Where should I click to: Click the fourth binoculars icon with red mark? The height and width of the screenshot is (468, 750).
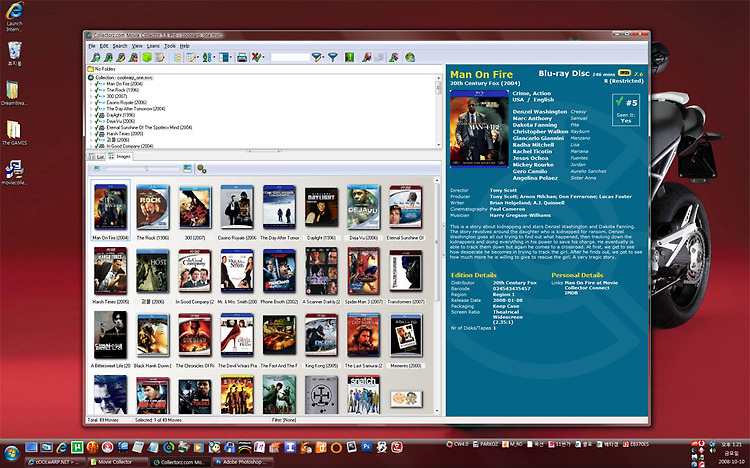(x=133, y=57)
